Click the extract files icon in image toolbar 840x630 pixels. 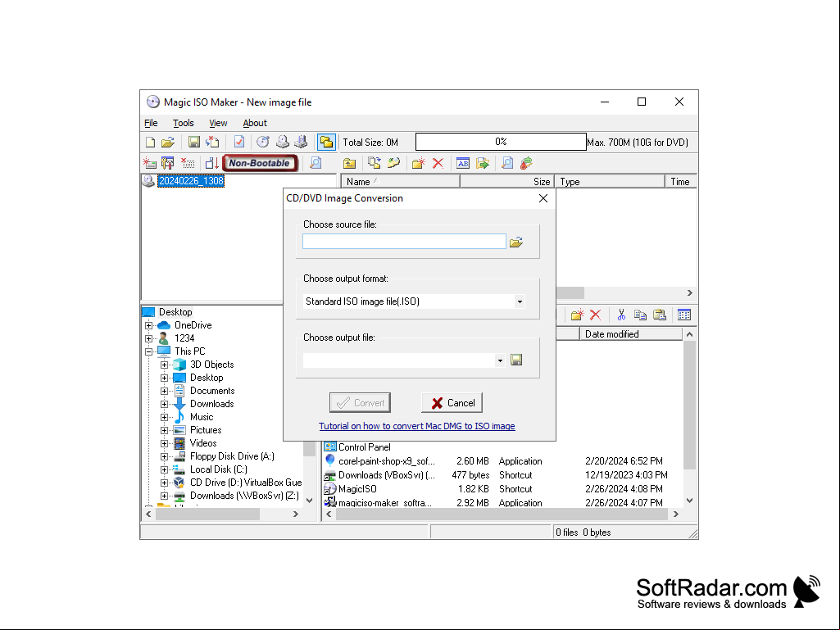click(x=375, y=163)
